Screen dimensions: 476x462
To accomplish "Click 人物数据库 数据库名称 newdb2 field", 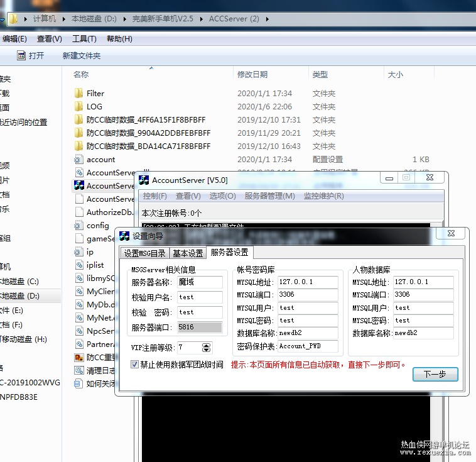I will pos(423,333).
